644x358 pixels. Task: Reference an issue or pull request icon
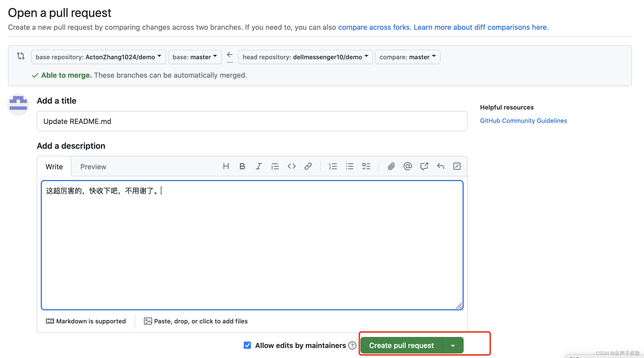[x=424, y=166]
